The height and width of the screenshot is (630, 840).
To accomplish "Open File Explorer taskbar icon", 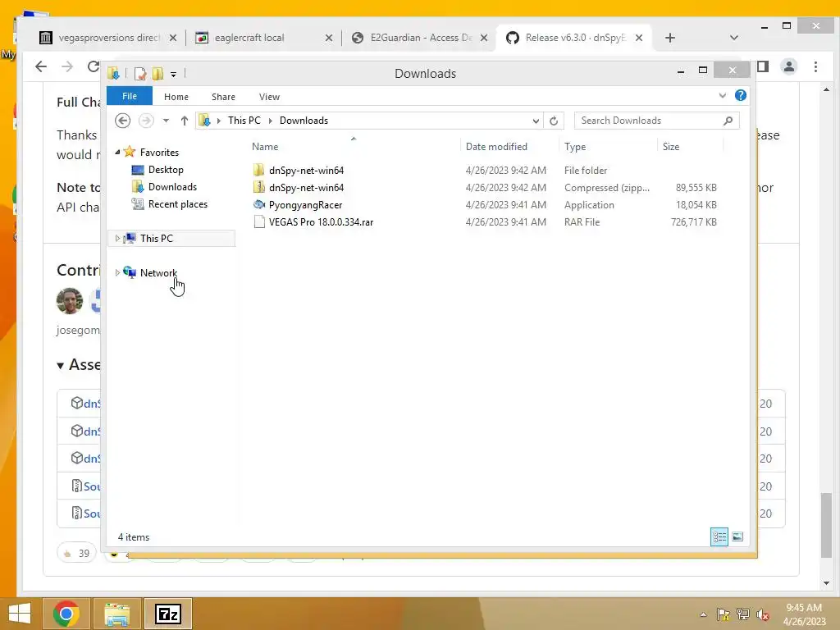I will coord(116,614).
